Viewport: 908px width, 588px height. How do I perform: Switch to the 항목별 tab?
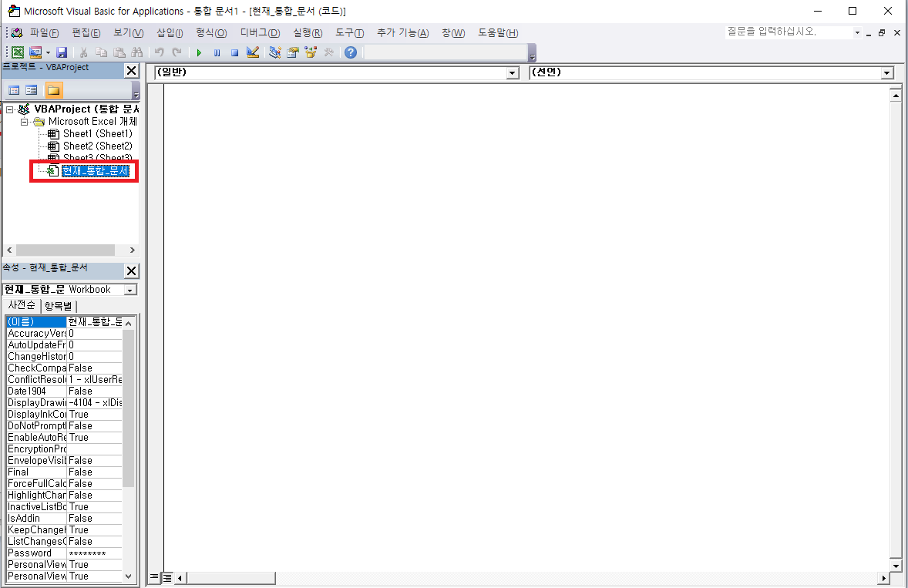click(58, 306)
